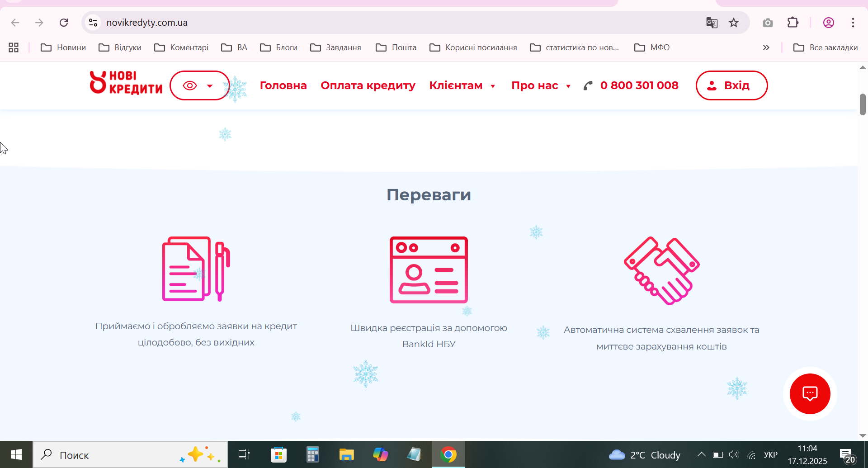
Task: Toggle the accessibility eye view mode
Action: pyautogui.click(x=190, y=85)
